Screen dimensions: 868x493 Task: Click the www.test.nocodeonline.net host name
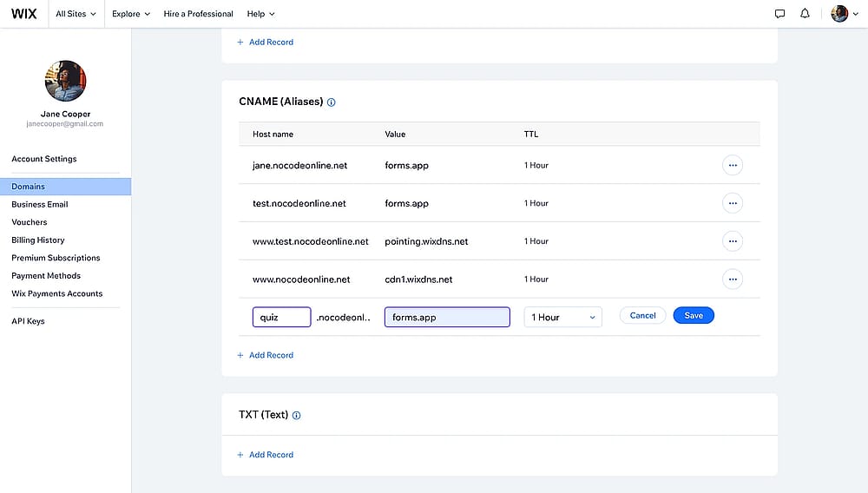click(311, 241)
